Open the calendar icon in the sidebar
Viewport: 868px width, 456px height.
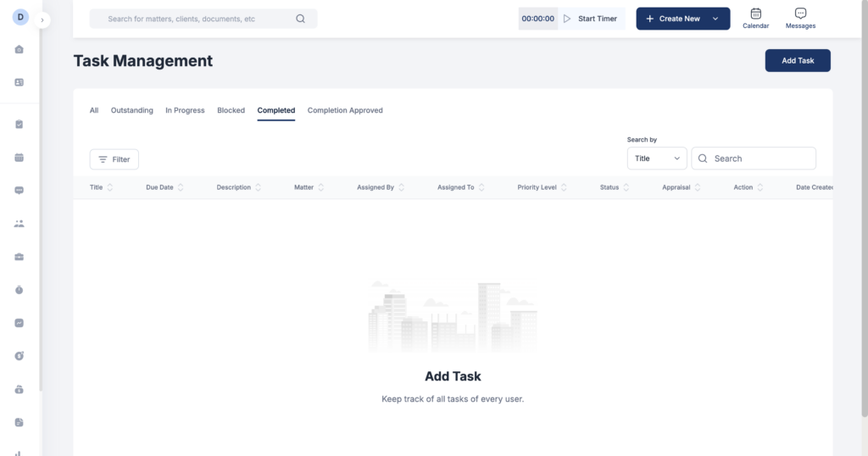point(19,158)
